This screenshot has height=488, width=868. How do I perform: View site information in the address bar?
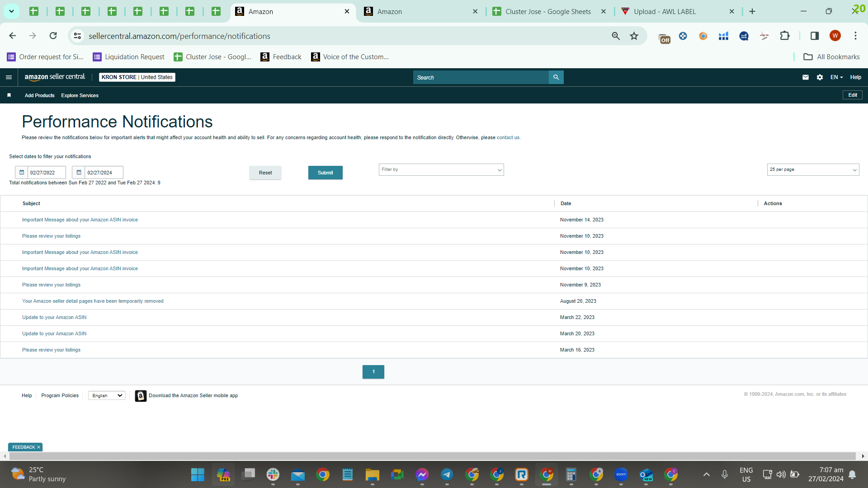(x=78, y=36)
